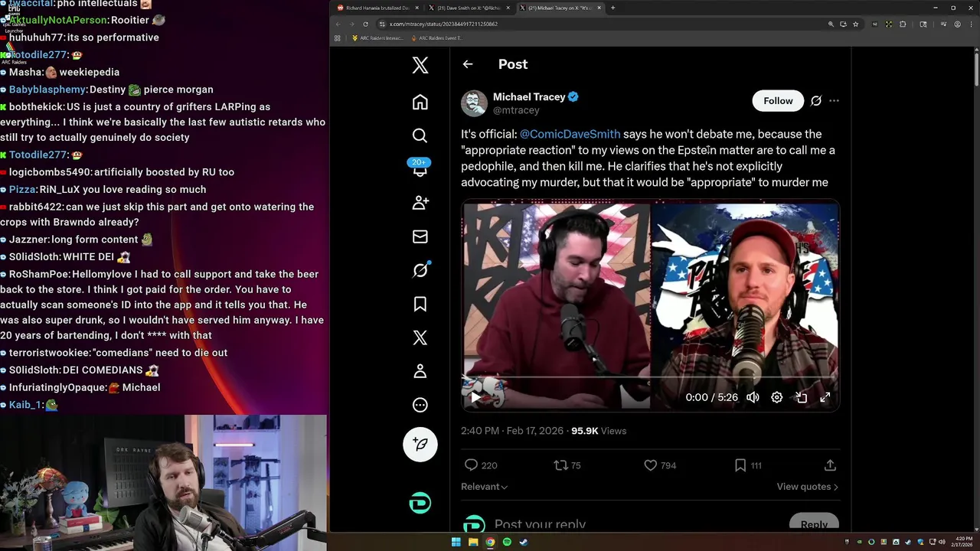
Task: Repost using the 75 reposts icon
Action: [x=567, y=465]
